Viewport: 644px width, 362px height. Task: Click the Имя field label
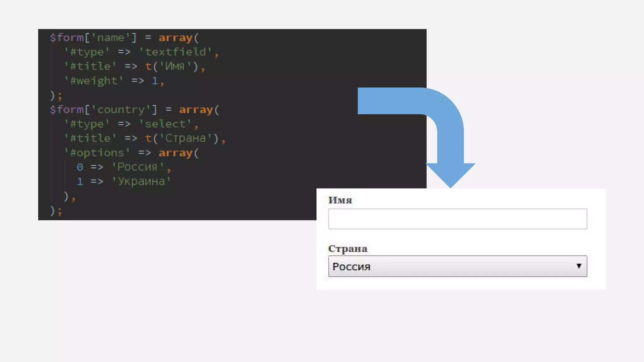(x=340, y=200)
